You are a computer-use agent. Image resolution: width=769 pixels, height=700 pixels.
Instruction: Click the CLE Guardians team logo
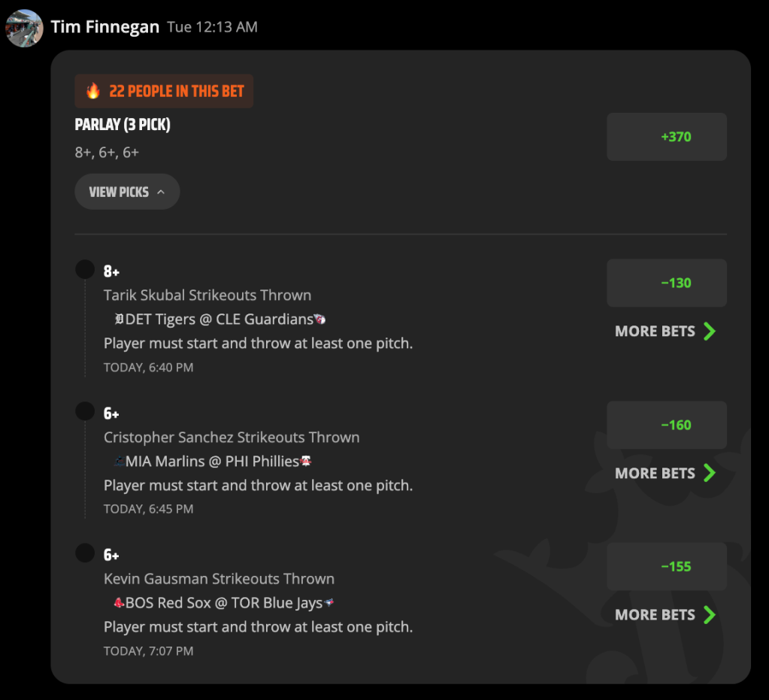pos(319,320)
